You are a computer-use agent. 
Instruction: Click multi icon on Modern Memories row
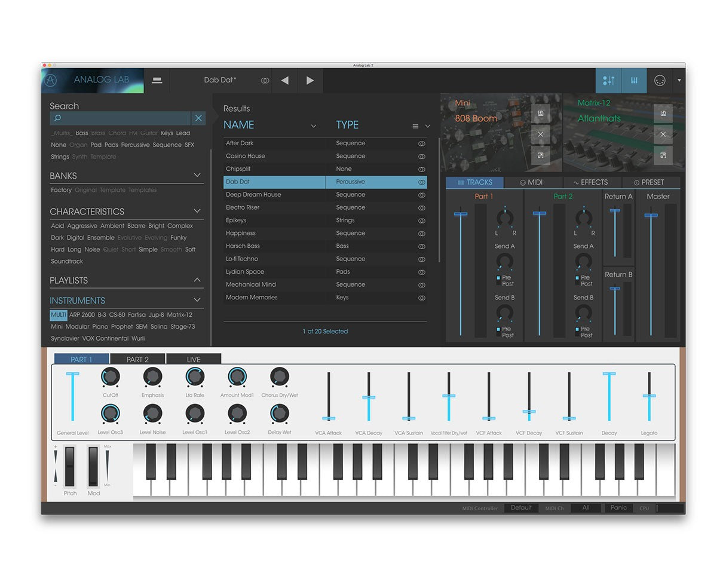(x=421, y=298)
